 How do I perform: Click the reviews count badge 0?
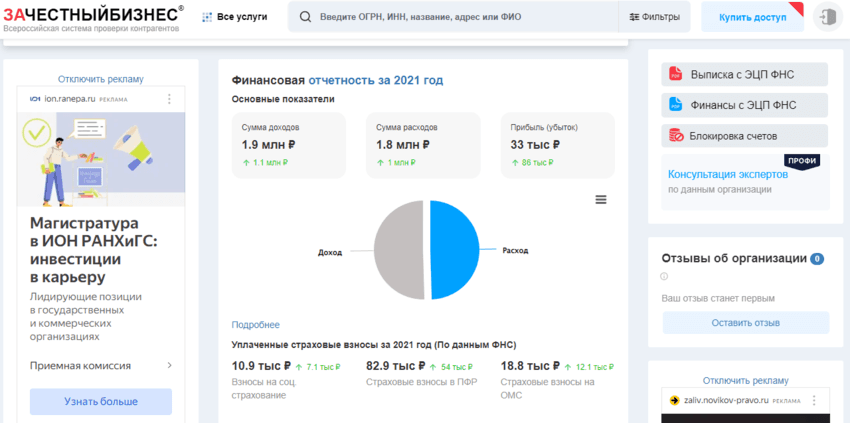(817, 259)
